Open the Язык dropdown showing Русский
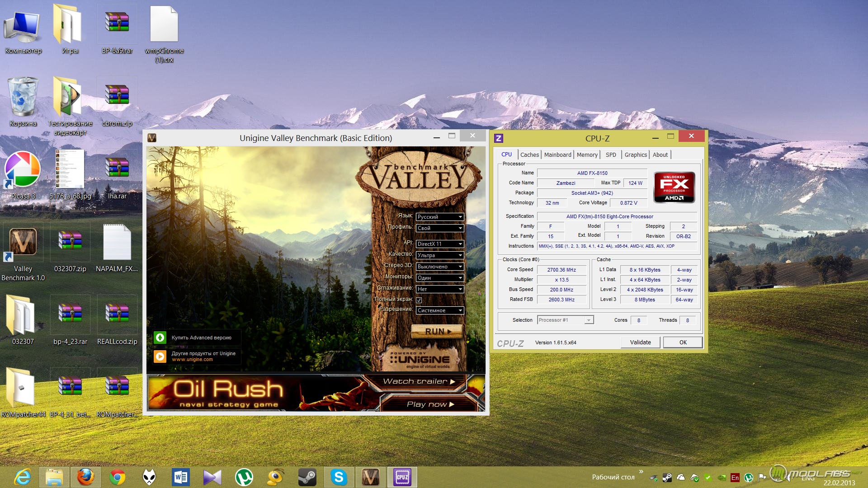This screenshot has width=868, height=488. [439, 217]
